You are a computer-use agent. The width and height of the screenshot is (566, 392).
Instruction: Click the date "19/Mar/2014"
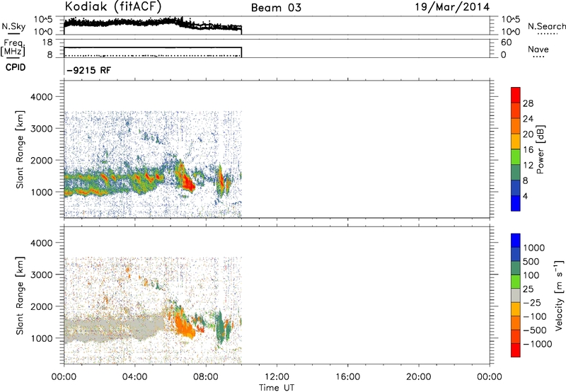pyautogui.click(x=452, y=7)
